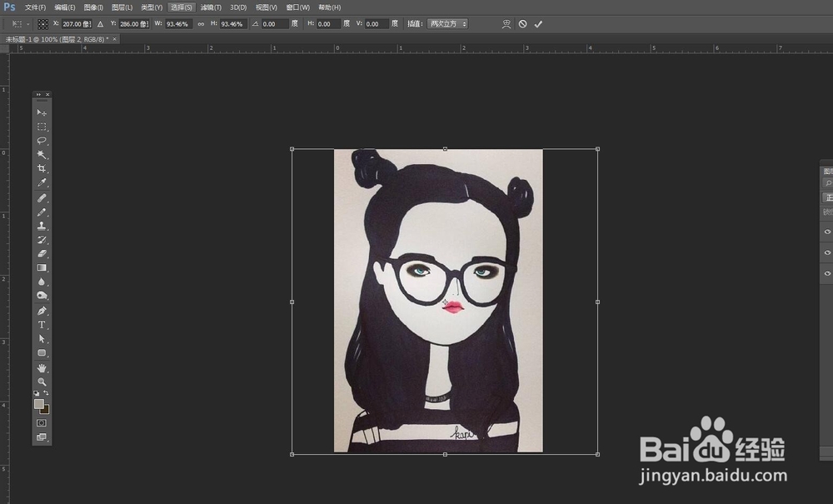Select the Path Selection tool
Image resolution: width=833 pixels, height=504 pixels.
point(42,339)
